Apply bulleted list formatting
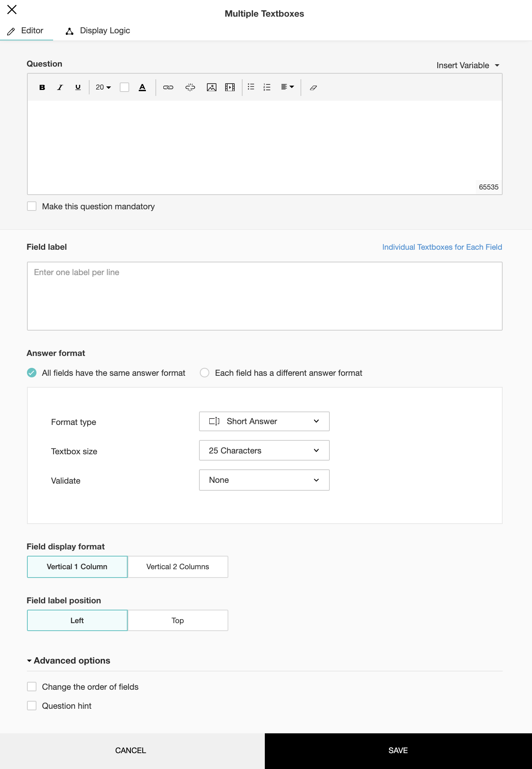The image size is (532, 769). 251,87
